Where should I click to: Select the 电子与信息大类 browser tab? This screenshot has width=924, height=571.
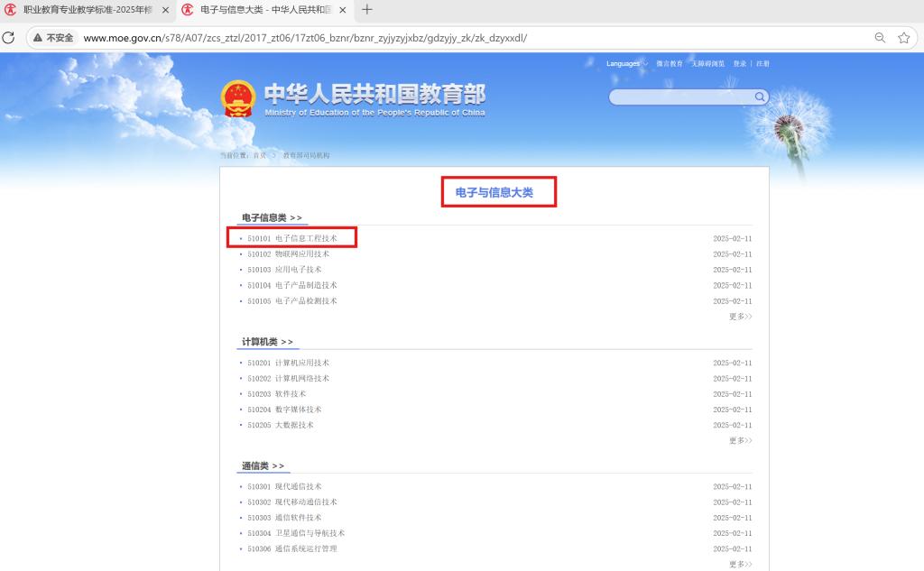click(265, 10)
